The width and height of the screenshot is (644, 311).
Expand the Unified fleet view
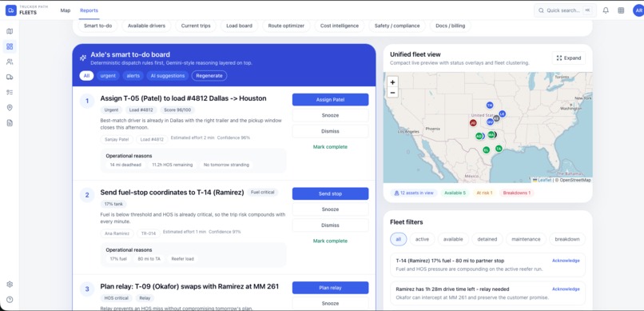click(x=568, y=58)
